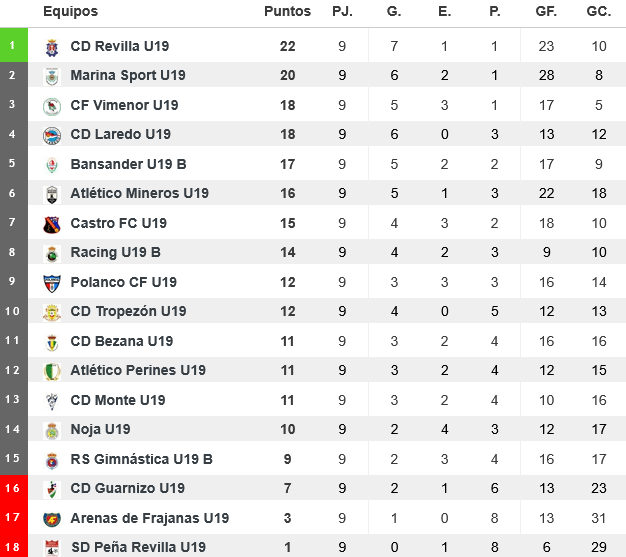Click the CD Revilla U19 club crest
This screenshot has width=626, height=557.
click(x=52, y=46)
